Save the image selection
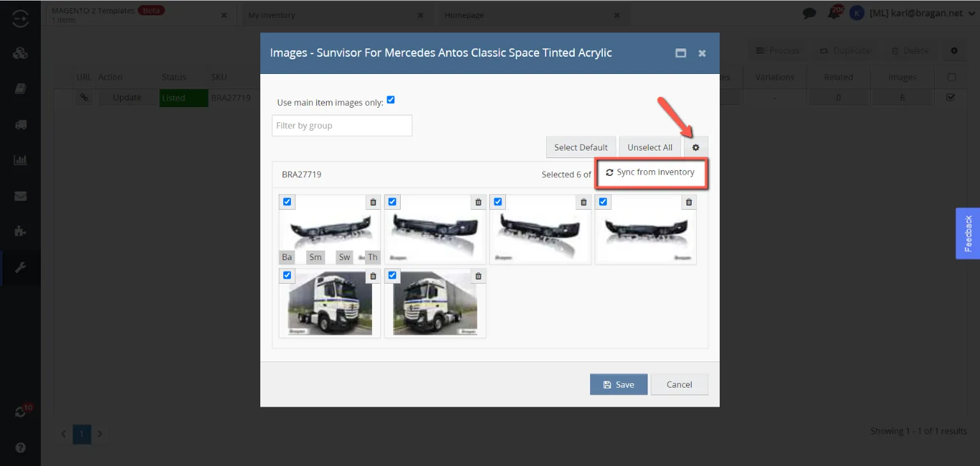The image size is (980, 466). point(619,384)
